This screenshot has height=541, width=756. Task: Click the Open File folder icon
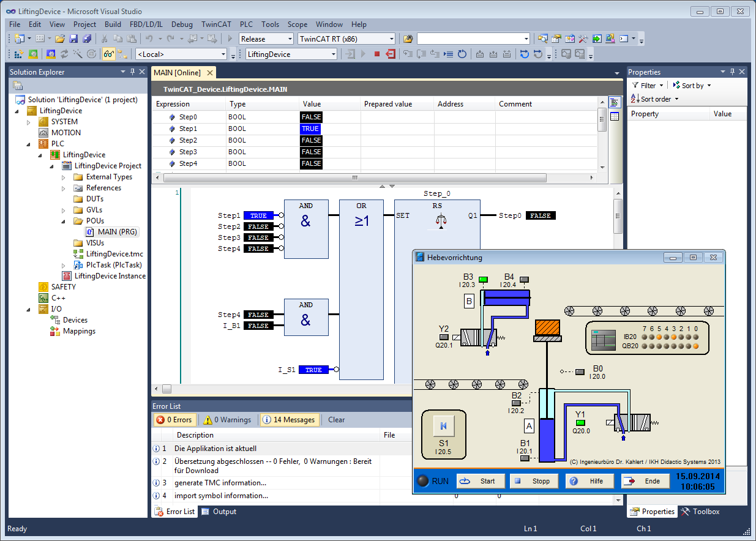(x=60, y=39)
